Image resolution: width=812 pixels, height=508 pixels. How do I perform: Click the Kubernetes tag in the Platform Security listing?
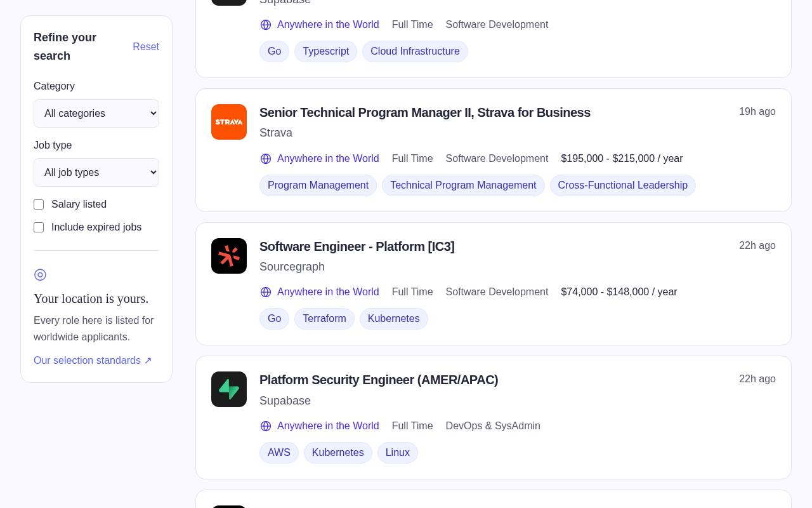point(337,453)
